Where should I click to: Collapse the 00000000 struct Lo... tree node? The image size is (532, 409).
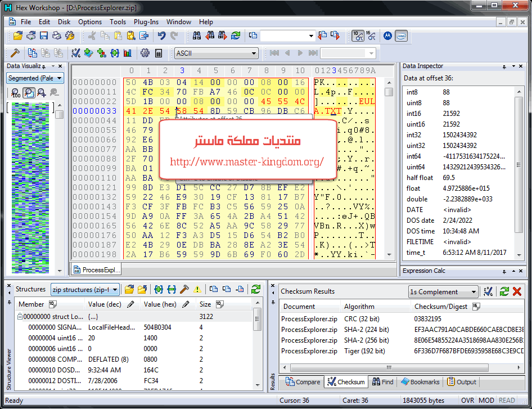pos(20,317)
